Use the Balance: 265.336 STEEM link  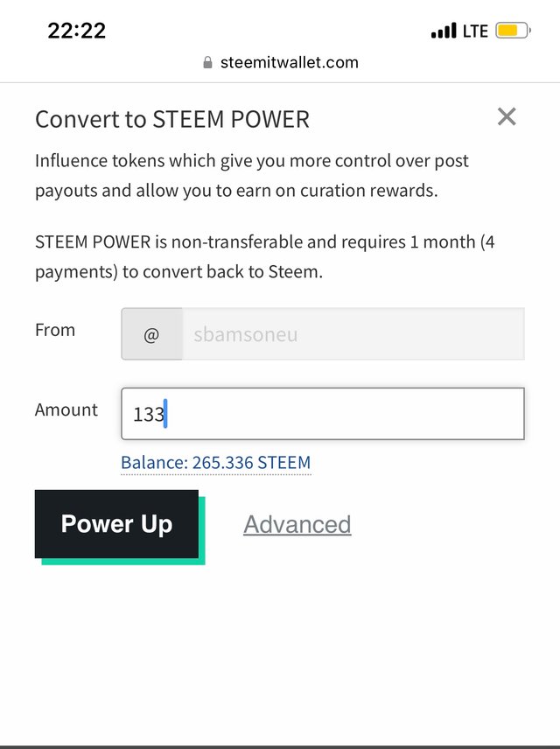click(215, 463)
